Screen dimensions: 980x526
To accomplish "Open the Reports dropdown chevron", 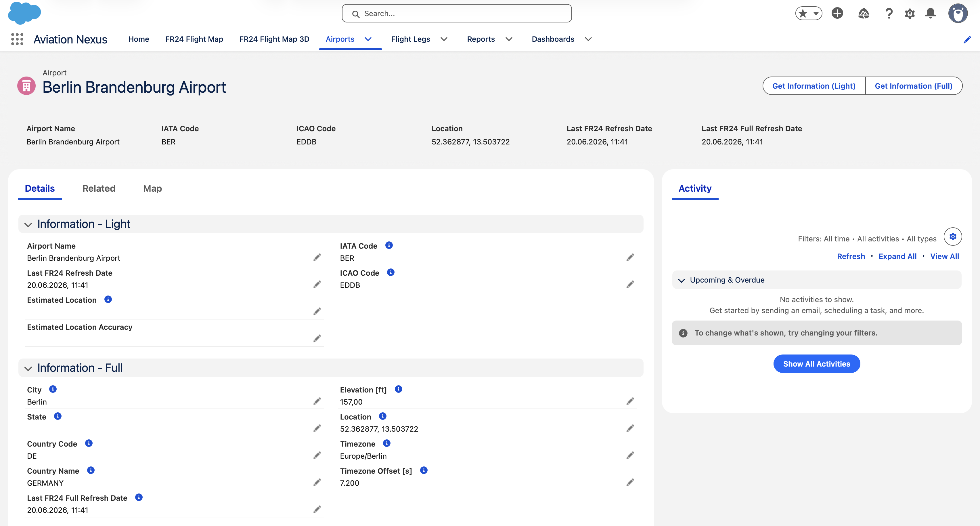I will click(x=509, y=39).
